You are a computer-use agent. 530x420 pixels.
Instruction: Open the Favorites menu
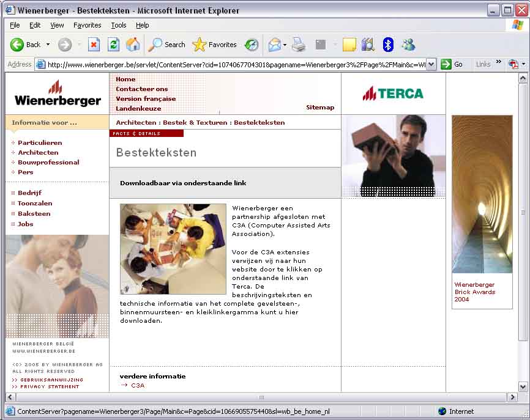pos(87,25)
